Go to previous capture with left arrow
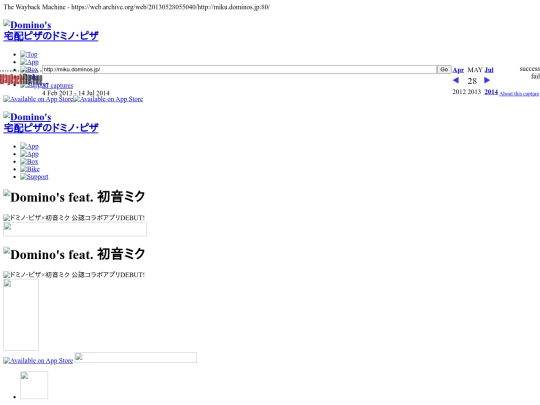 (x=456, y=80)
